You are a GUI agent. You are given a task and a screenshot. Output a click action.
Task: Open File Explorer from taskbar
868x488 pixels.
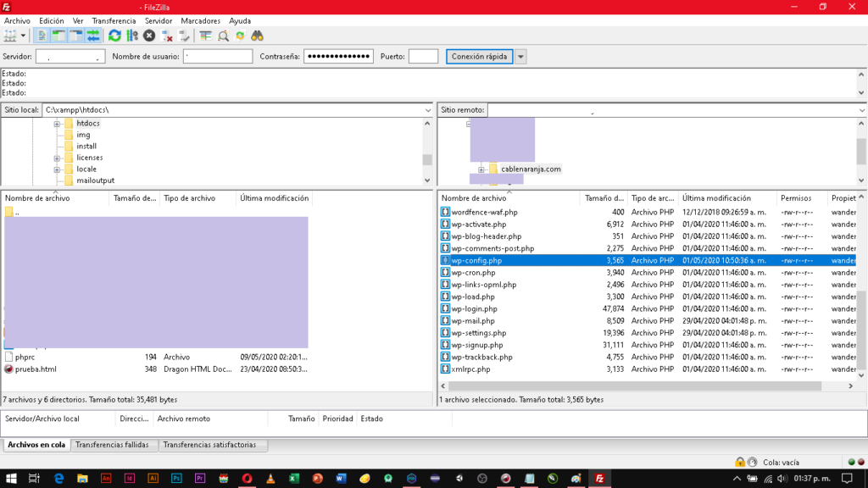pos(82,479)
